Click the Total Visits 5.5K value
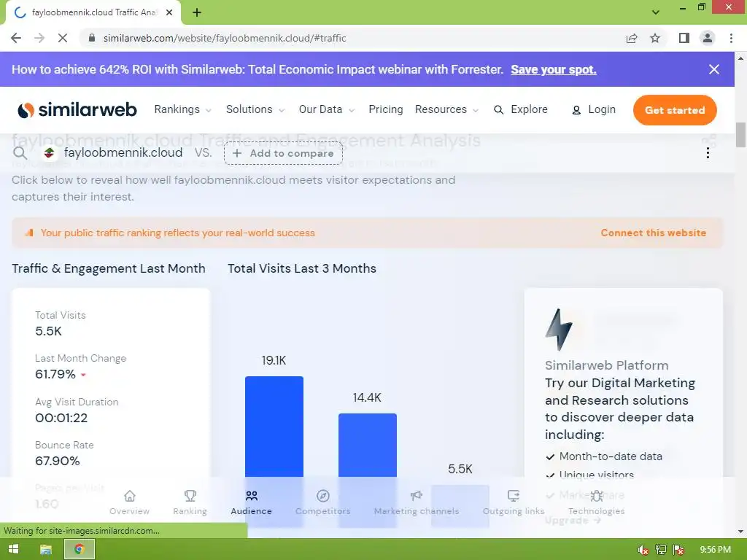The image size is (747, 560). coord(49,332)
